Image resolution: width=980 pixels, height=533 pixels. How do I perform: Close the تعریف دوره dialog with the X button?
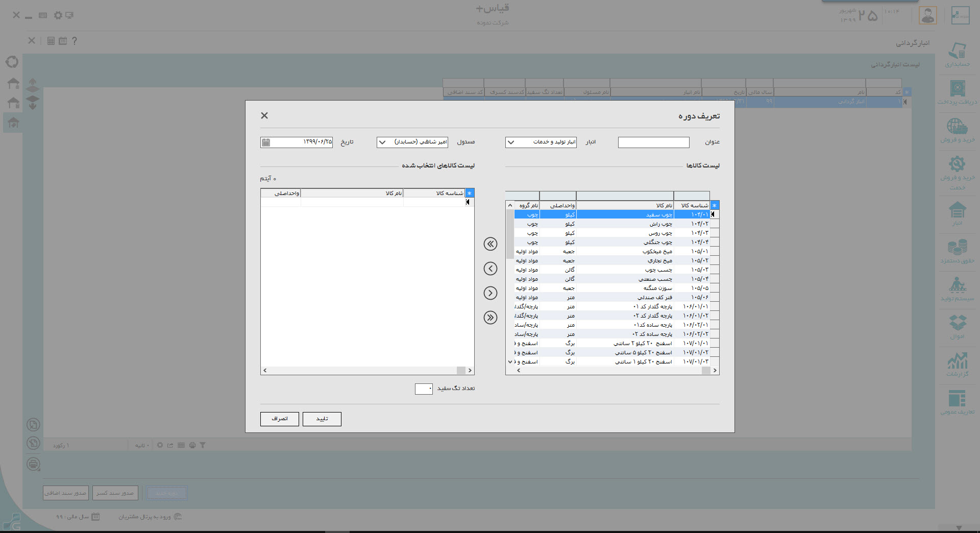tap(264, 115)
